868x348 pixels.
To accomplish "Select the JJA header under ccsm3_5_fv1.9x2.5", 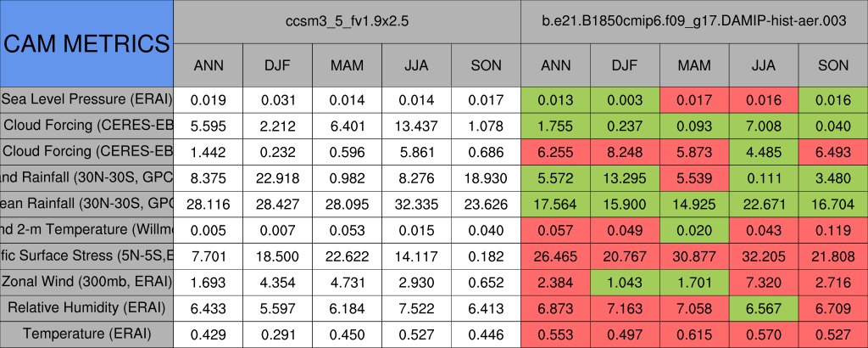I will click(x=416, y=65).
